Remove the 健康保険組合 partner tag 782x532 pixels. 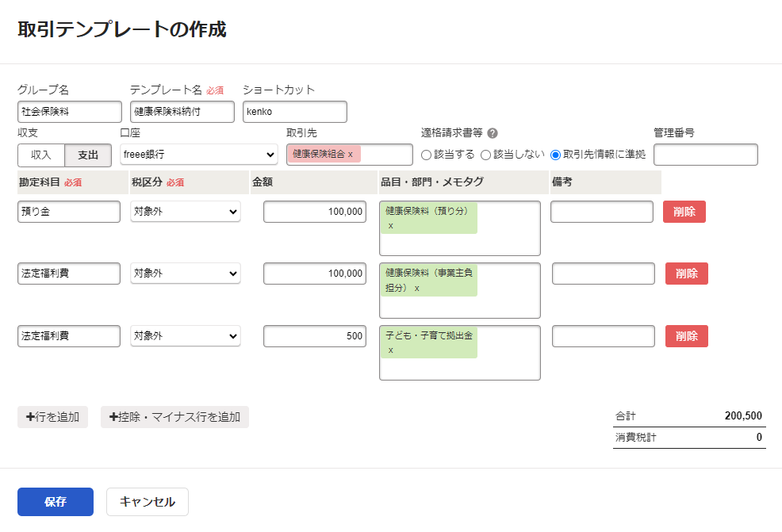click(351, 155)
